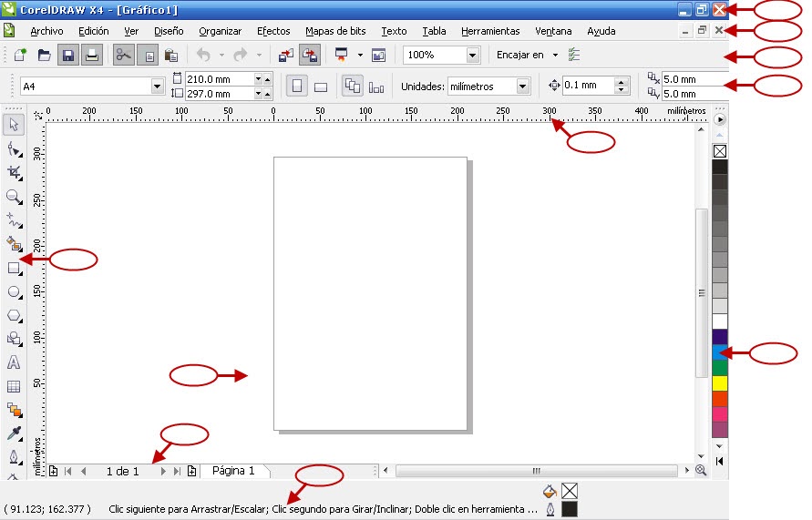Select the Eyedropper tool
The height and width of the screenshot is (520, 812).
coord(14,433)
